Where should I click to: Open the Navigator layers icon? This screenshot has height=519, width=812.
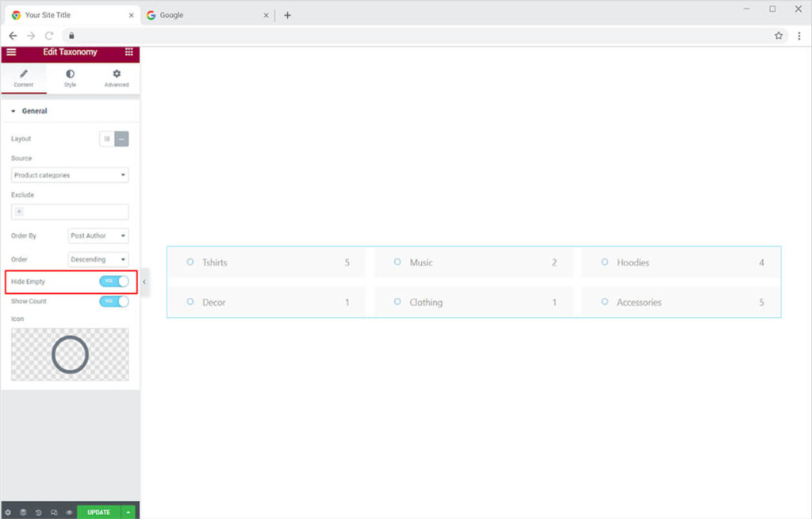[23, 512]
